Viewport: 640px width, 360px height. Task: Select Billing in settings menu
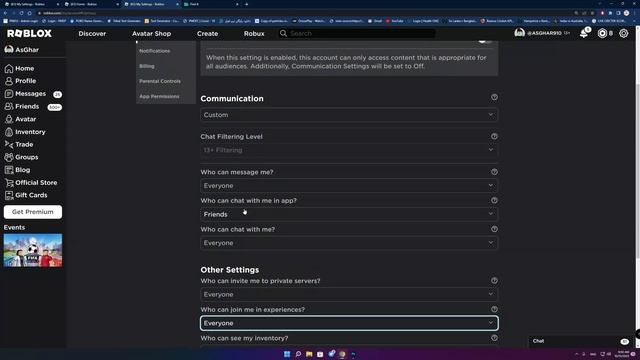[147, 66]
